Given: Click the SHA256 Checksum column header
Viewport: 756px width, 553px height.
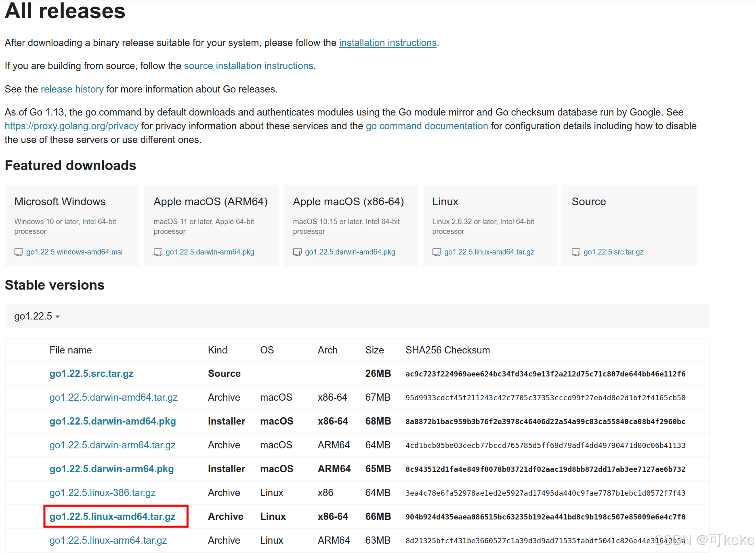Looking at the screenshot, I should (x=447, y=350).
